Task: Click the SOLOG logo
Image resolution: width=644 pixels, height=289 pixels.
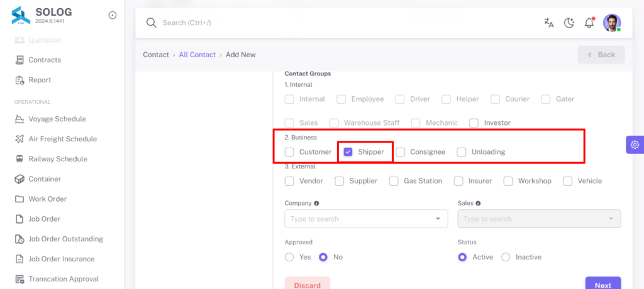Action: (x=21, y=16)
